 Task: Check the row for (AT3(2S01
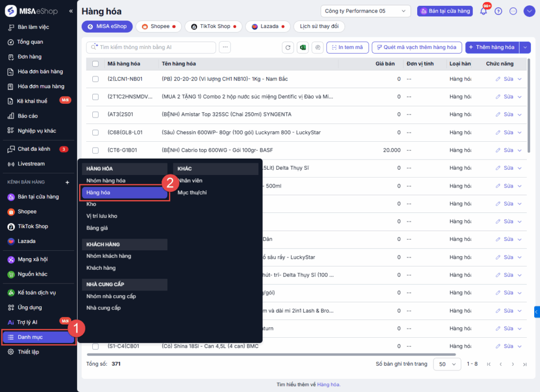(x=95, y=115)
